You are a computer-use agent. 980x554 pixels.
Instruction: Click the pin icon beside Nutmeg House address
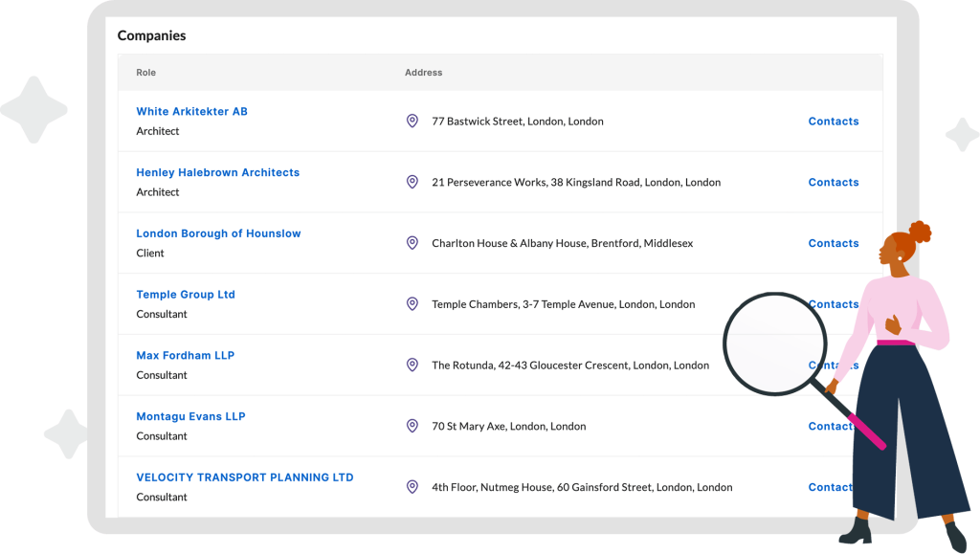coord(412,487)
